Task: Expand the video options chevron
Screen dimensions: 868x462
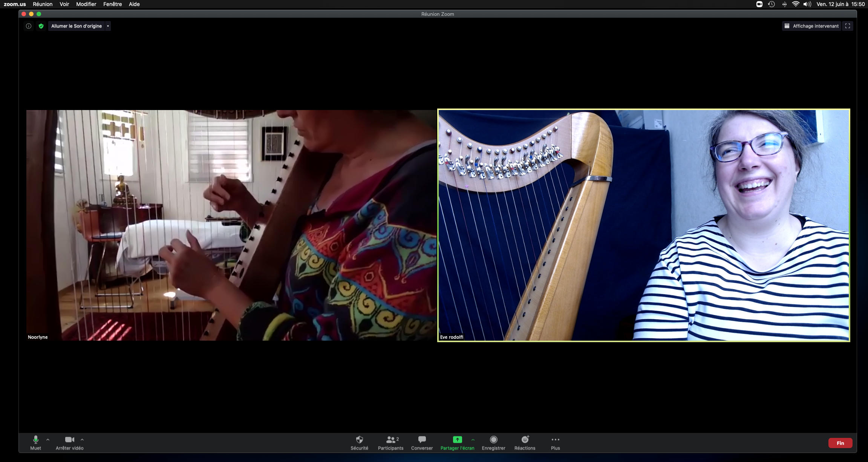Action: click(82, 439)
